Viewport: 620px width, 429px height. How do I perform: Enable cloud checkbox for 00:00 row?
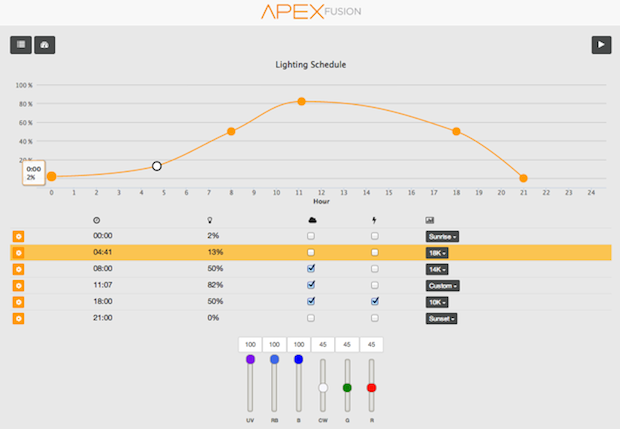point(311,237)
